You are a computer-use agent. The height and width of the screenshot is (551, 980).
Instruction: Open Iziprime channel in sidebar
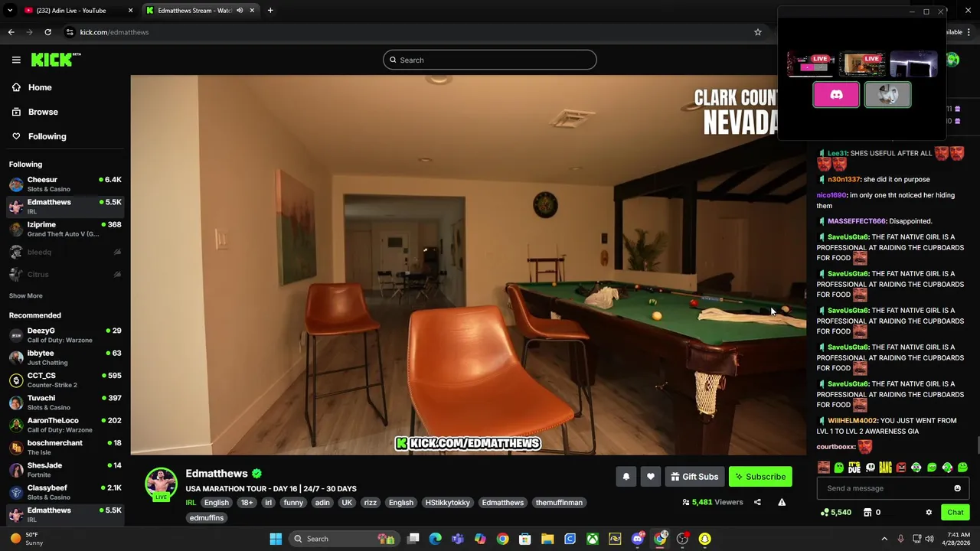(x=65, y=229)
